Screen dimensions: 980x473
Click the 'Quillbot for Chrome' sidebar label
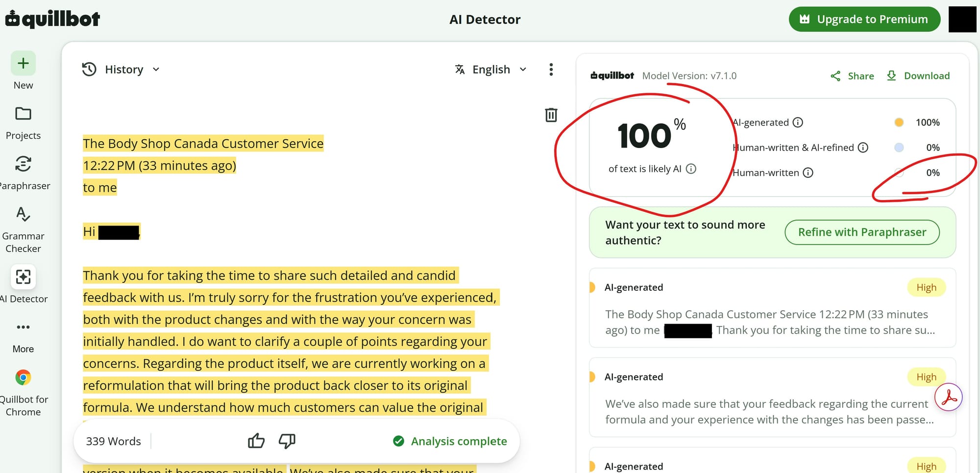24,406
